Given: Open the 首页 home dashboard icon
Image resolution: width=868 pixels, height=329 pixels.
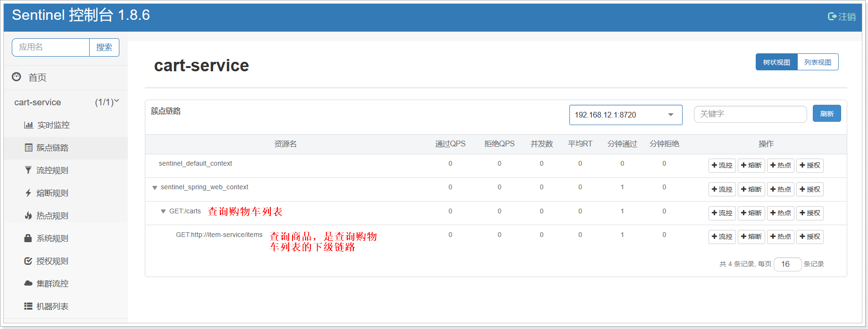Looking at the screenshot, I should coord(17,77).
